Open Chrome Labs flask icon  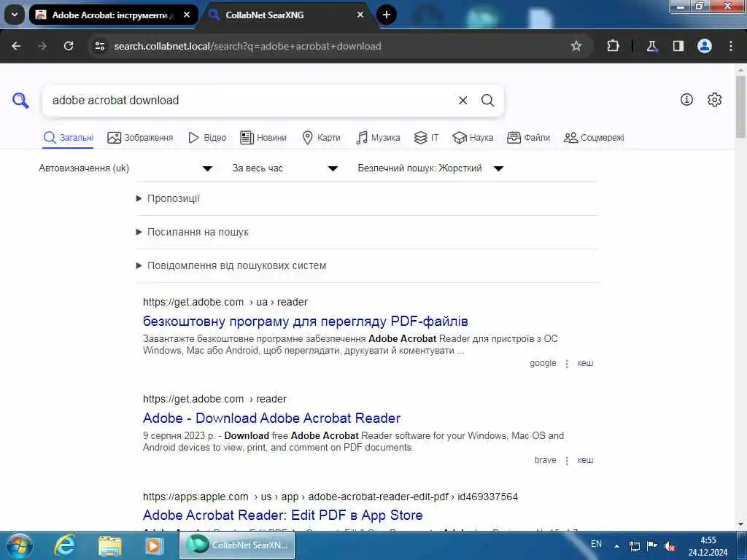[x=651, y=46]
